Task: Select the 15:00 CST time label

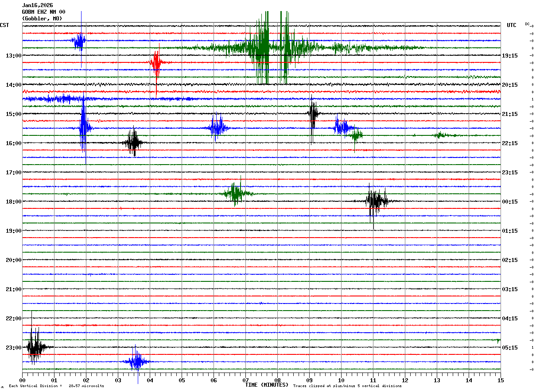Action: pos(13,114)
